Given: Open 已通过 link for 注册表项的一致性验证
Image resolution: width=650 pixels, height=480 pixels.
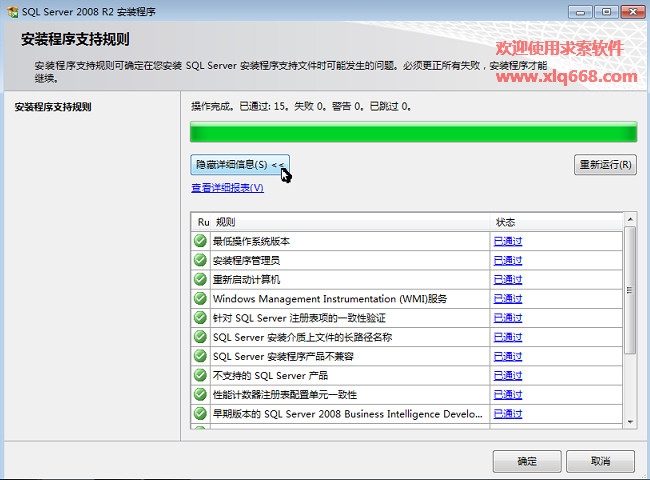Looking at the screenshot, I should coord(508,318).
